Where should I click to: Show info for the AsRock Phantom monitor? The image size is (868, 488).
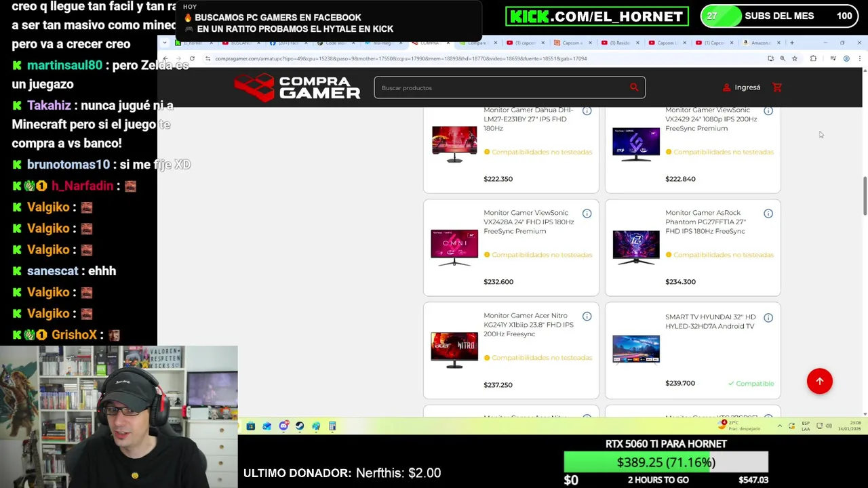click(768, 213)
